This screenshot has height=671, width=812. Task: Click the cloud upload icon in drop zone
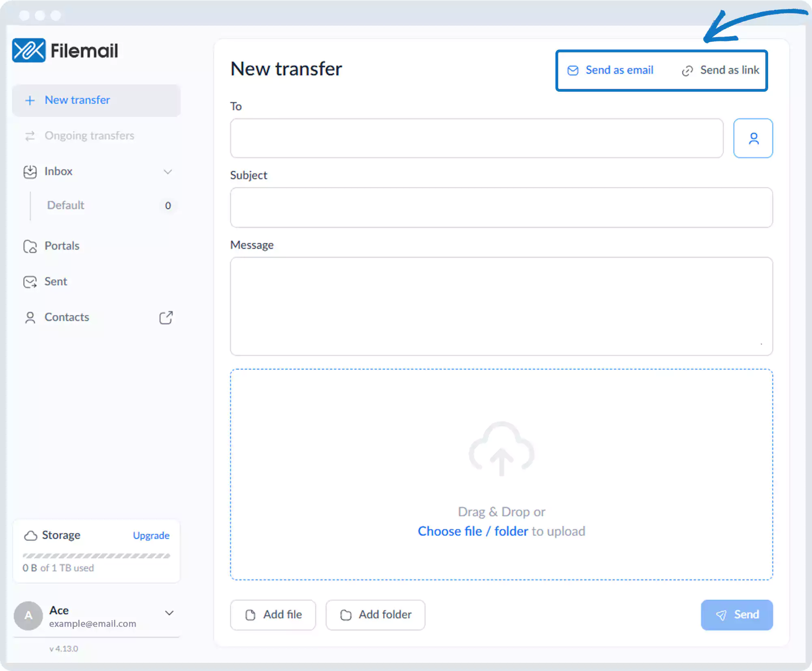(501, 449)
